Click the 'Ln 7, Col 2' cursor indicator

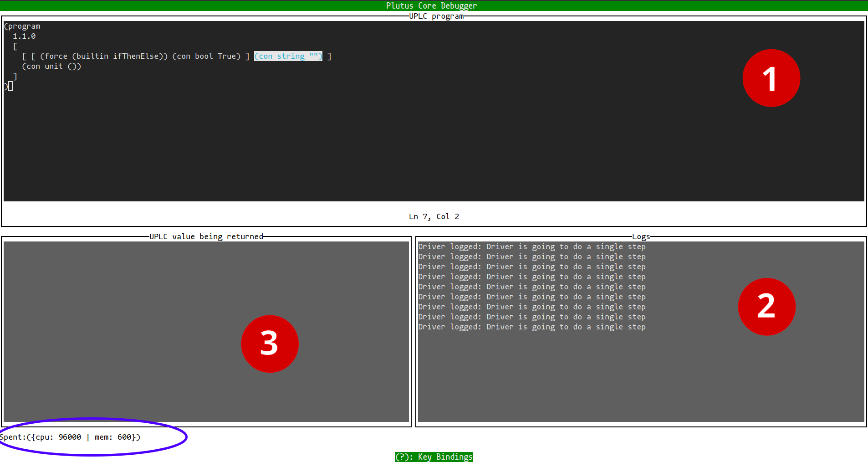[x=434, y=216]
